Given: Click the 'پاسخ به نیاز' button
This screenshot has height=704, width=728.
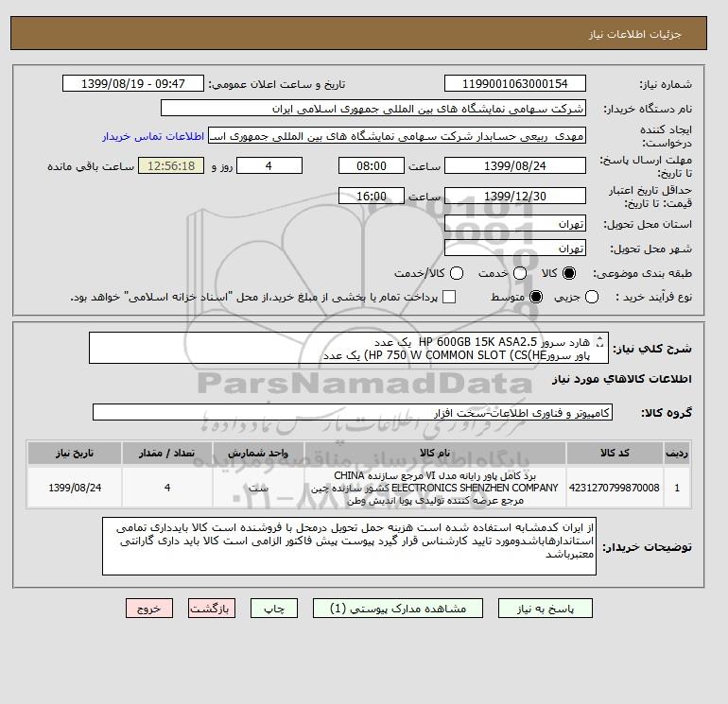Looking at the screenshot, I should coord(546,608).
